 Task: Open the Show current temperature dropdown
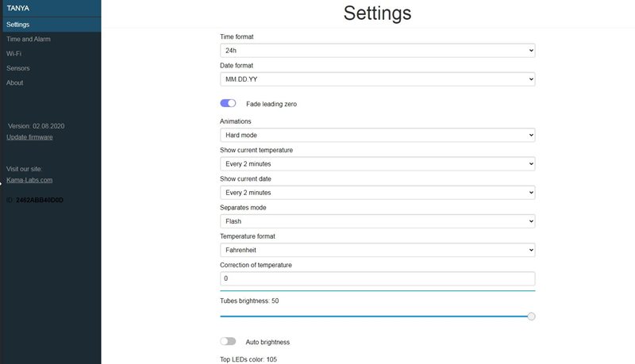[x=378, y=164]
